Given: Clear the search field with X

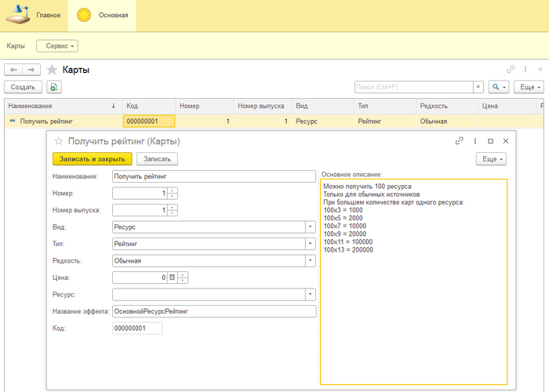Looking at the screenshot, I should click(x=478, y=87).
